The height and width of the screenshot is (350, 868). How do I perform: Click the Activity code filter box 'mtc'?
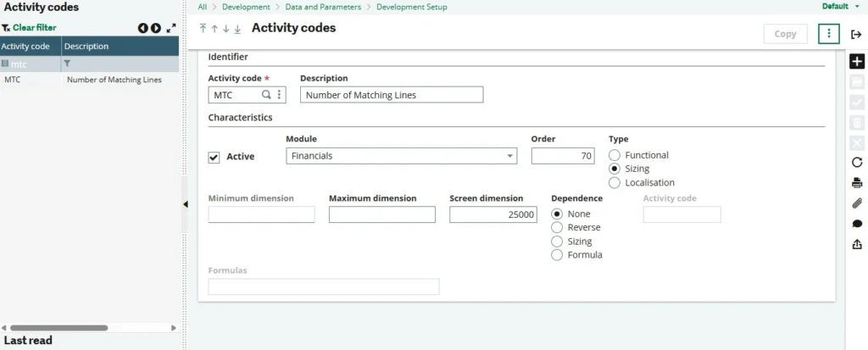coord(31,64)
